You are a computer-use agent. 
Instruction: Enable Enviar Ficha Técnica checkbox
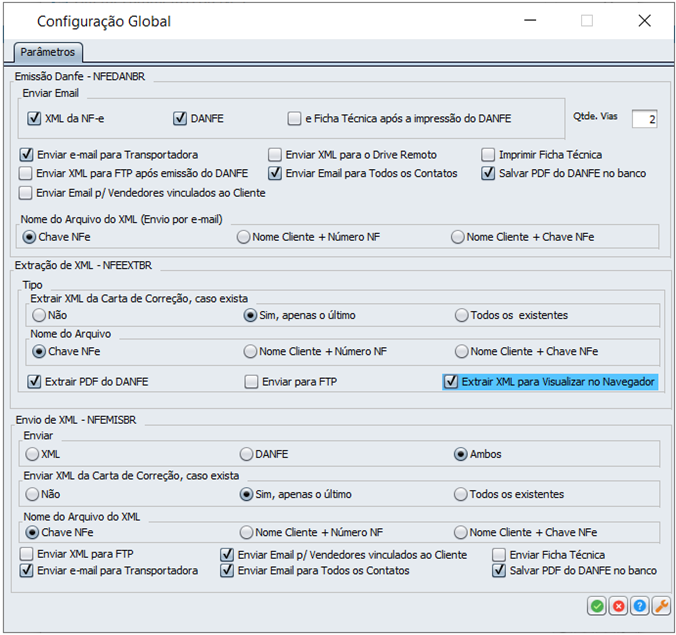coord(499,555)
